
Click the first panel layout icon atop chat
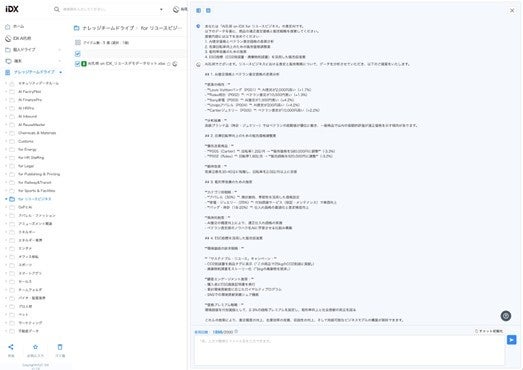tap(198, 11)
